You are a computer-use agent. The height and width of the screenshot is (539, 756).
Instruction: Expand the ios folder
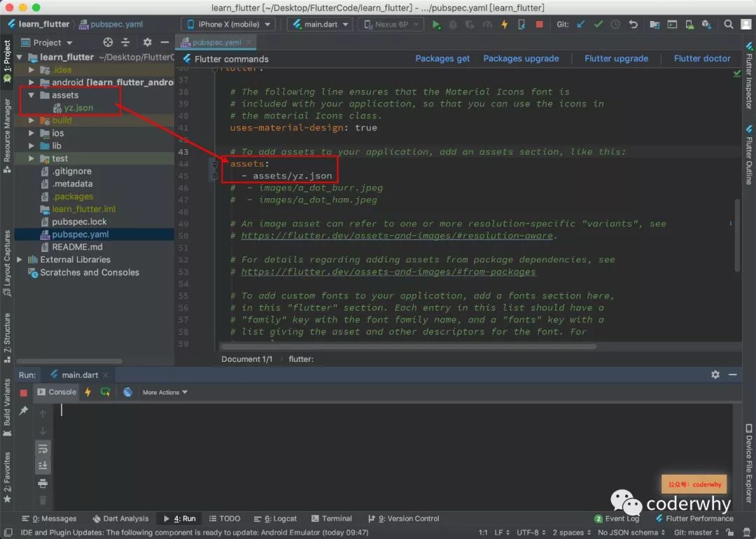[31, 133]
